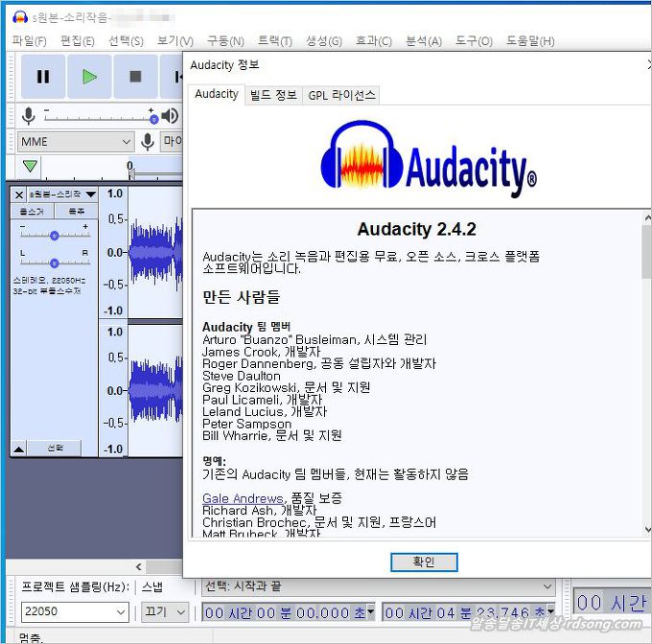This screenshot has width=652, height=644.
Task: Click the recording volume slider knob
Action: click(x=153, y=119)
